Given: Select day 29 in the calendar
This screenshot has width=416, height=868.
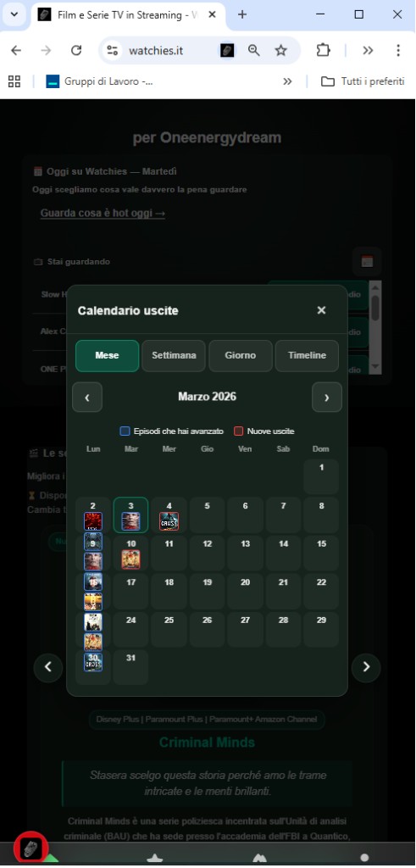Looking at the screenshot, I should (321, 630).
